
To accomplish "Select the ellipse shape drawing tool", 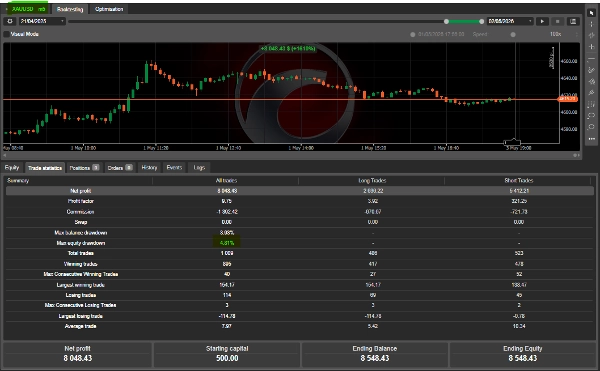I will click(592, 127).
